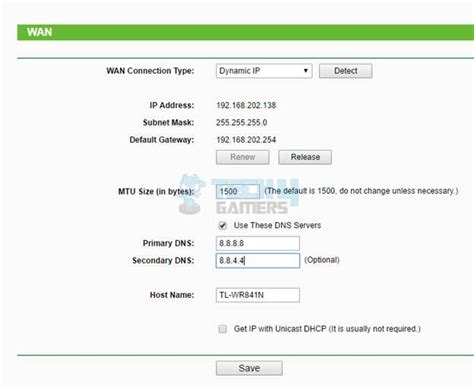This screenshot has height=388, width=474.
Task: Select the subnet mask 255.255.255.0 text
Action: click(241, 122)
